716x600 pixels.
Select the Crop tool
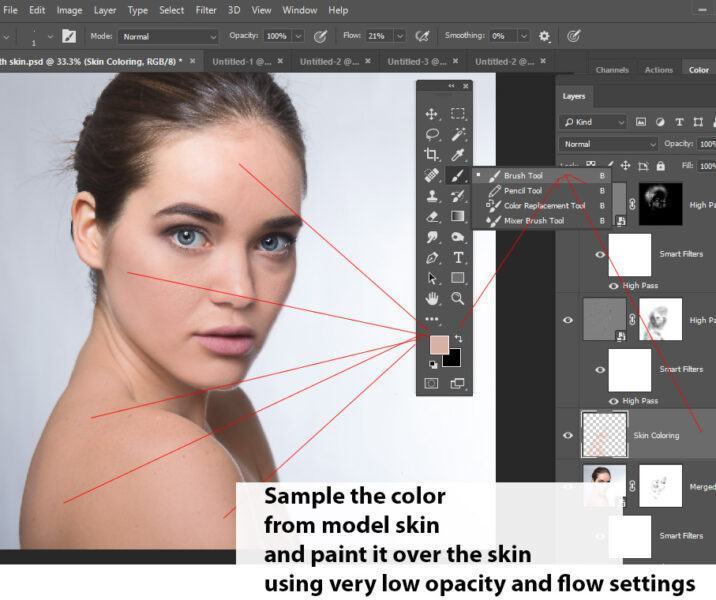pyautogui.click(x=432, y=155)
